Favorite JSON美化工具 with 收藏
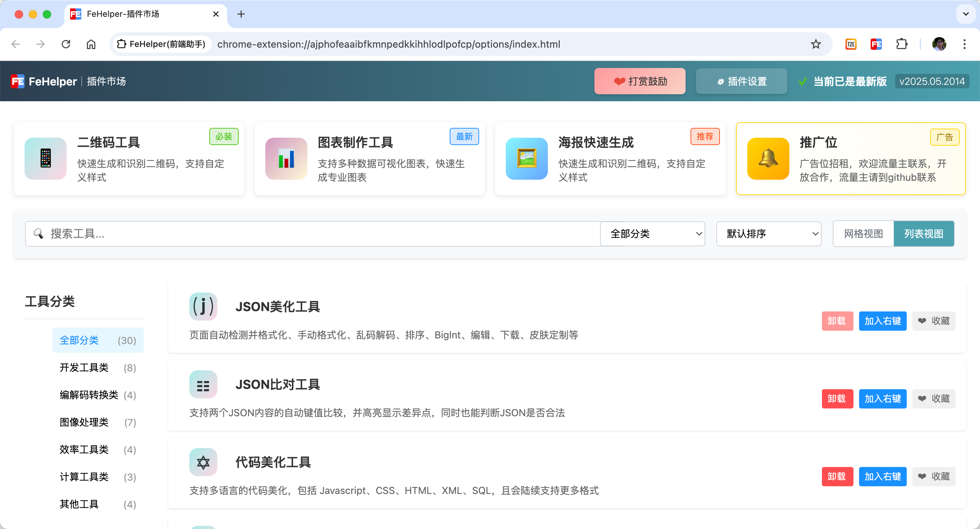This screenshot has height=529, width=980. click(934, 321)
